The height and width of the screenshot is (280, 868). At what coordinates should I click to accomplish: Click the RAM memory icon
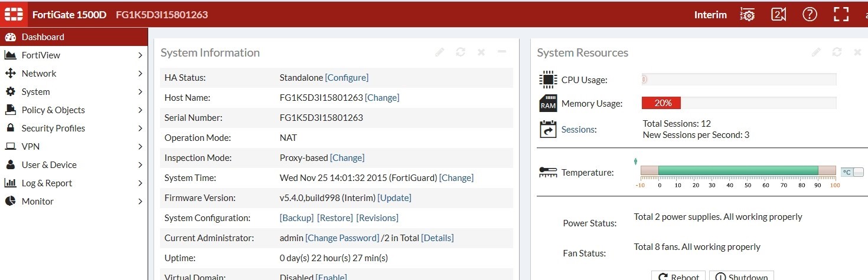point(548,103)
